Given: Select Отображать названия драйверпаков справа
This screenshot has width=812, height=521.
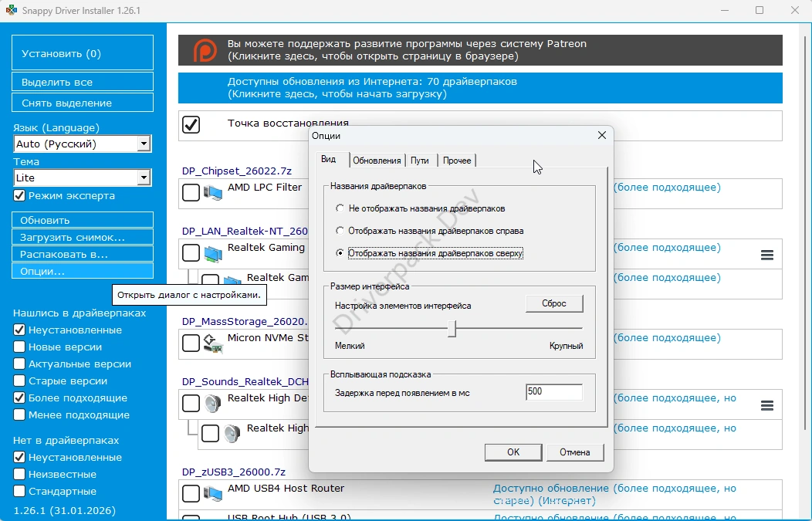Looking at the screenshot, I should (x=340, y=231).
